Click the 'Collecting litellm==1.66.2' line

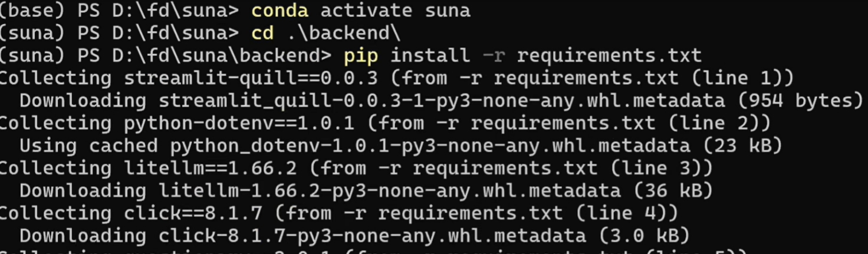point(356,168)
